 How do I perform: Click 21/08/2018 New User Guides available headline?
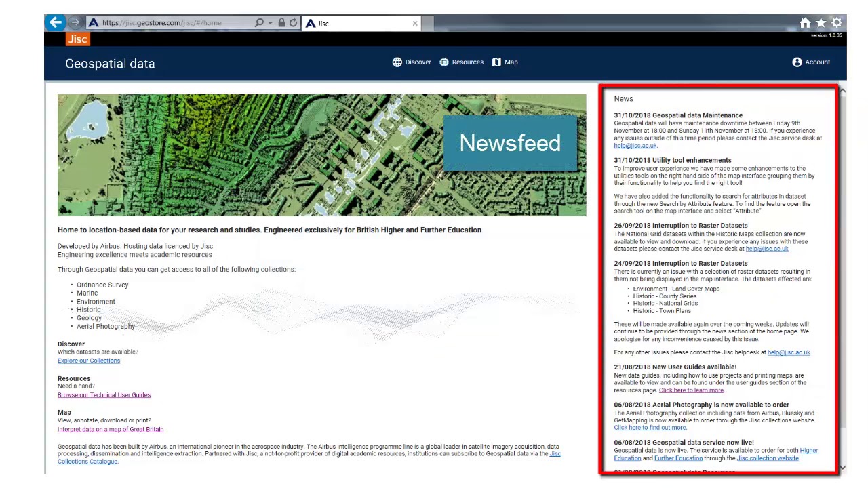click(x=675, y=367)
